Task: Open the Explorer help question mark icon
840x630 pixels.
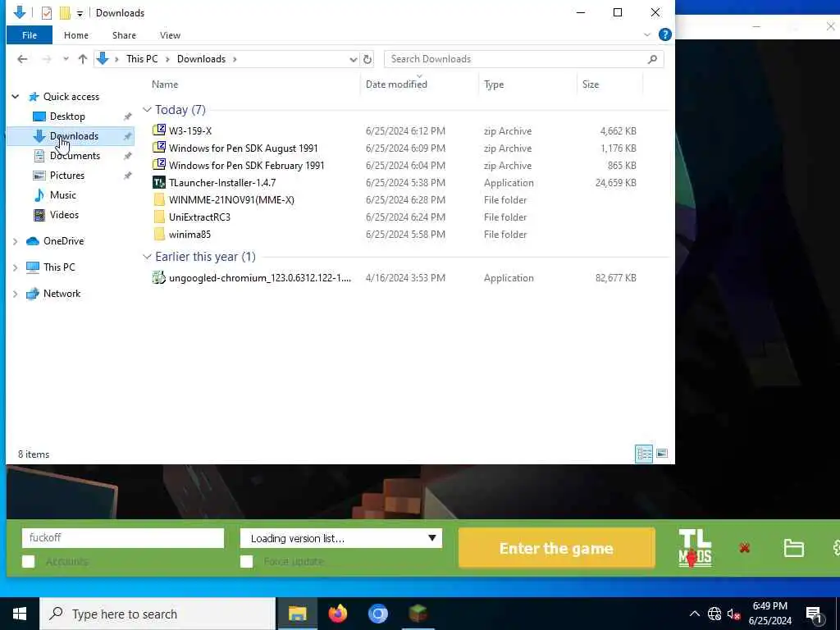Action: point(664,34)
